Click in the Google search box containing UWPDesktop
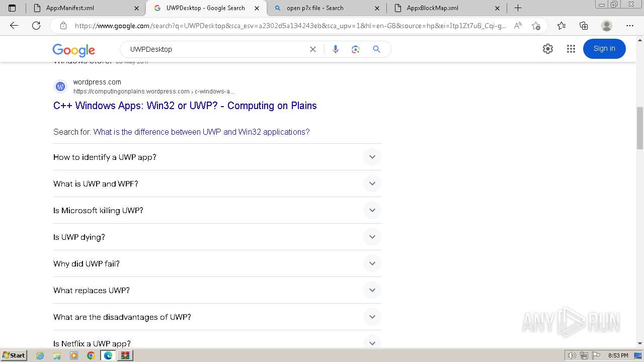The width and height of the screenshot is (644, 362). [216, 49]
